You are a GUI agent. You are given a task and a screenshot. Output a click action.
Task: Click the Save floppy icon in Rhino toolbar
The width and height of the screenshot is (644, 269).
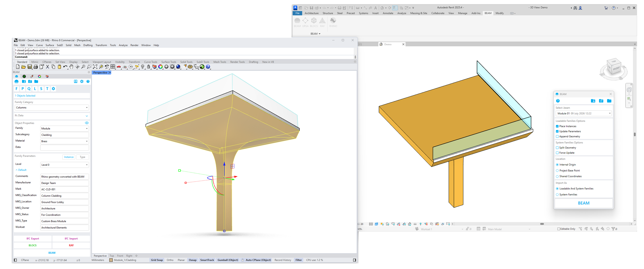coord(30,67)
